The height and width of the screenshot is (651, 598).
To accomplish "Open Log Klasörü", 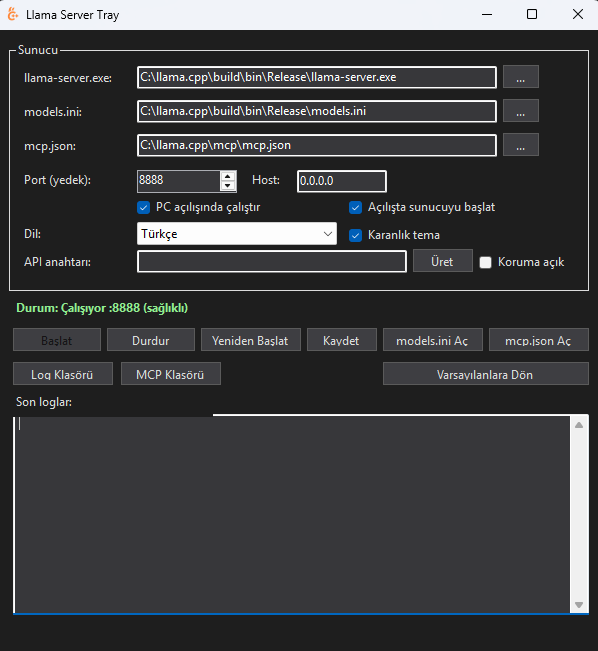I will [63, 374].
